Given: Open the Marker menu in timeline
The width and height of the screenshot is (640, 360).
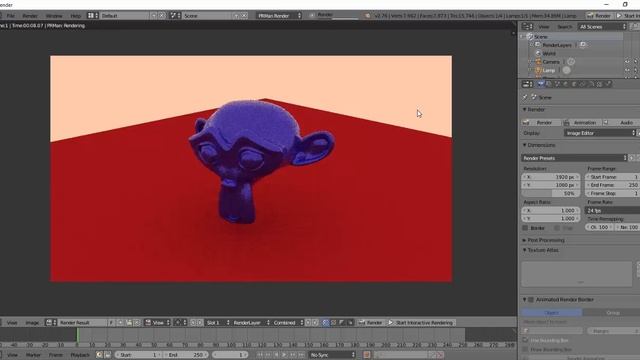Looking at the screenshot, I should 33,355.
